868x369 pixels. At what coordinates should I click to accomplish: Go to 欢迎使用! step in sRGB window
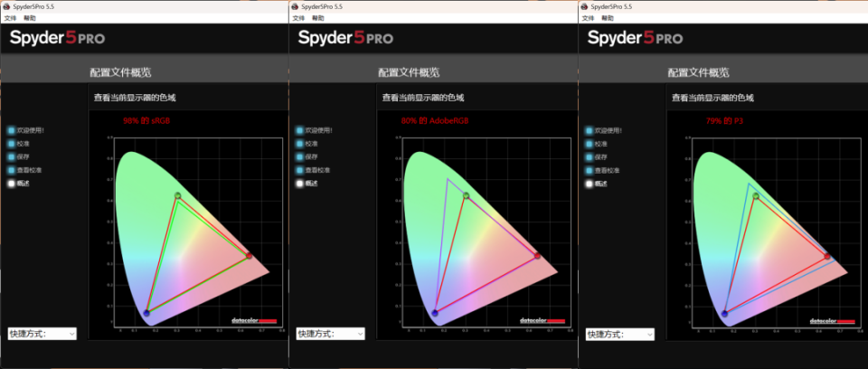(x=25, y=131)
